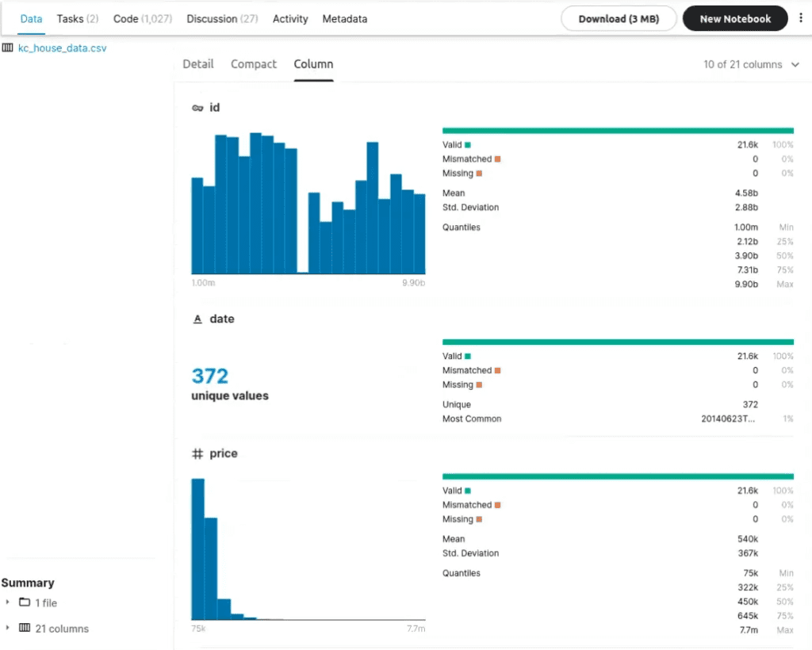The image size is (812, 650).
Task: Click the table icon beside kc_house_data.csv
Action: click(8, 48)
